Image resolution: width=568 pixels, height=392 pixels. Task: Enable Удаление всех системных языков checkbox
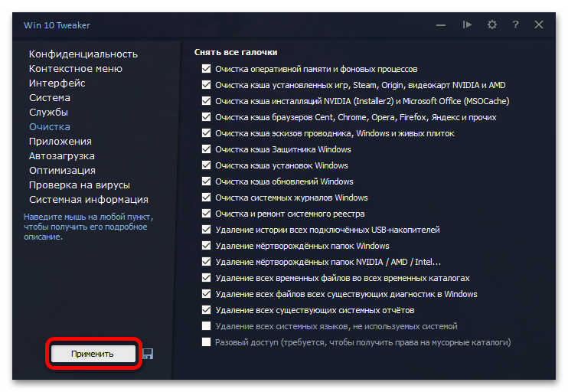coord(206,325)
